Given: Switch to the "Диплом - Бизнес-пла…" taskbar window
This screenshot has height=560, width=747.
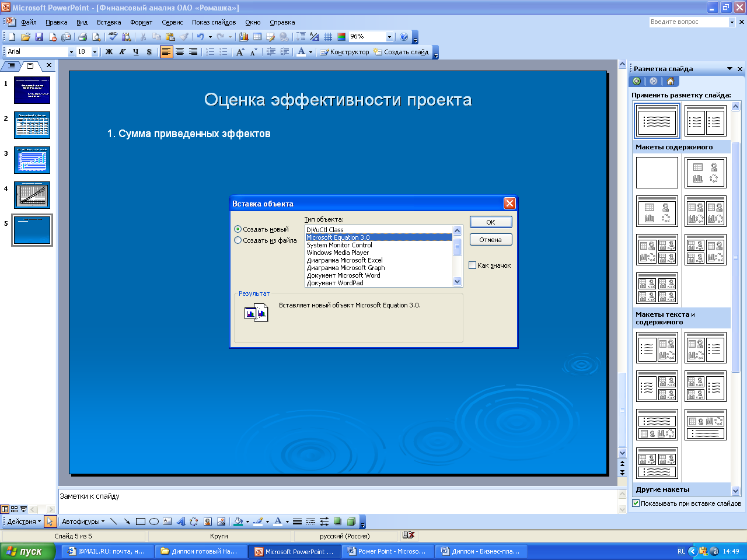Looking at the screenshot, I should 480,551.
